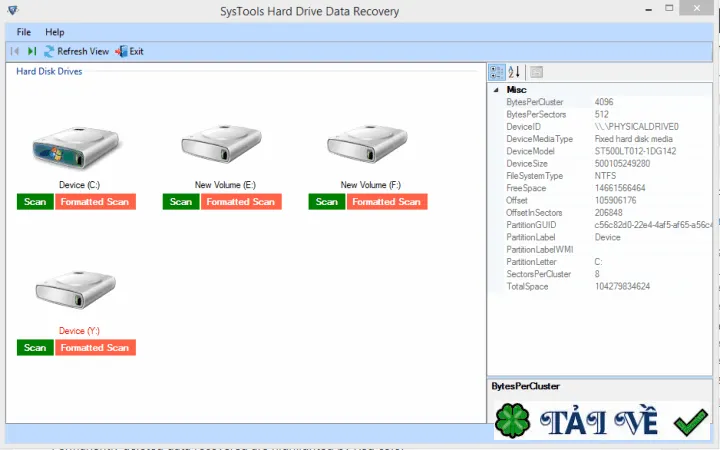Screen dimensions: 720x450
Task: Click the red Device (Y:) label text
Action: pyautogui.click(x=79, y=331)
